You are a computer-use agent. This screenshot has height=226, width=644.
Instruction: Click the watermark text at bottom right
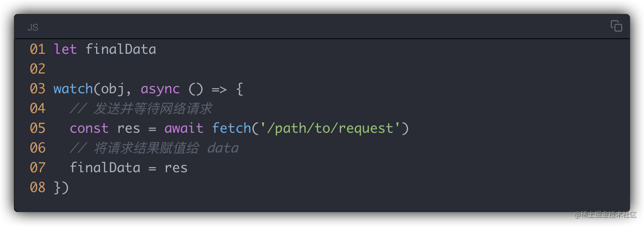[606, 215]
